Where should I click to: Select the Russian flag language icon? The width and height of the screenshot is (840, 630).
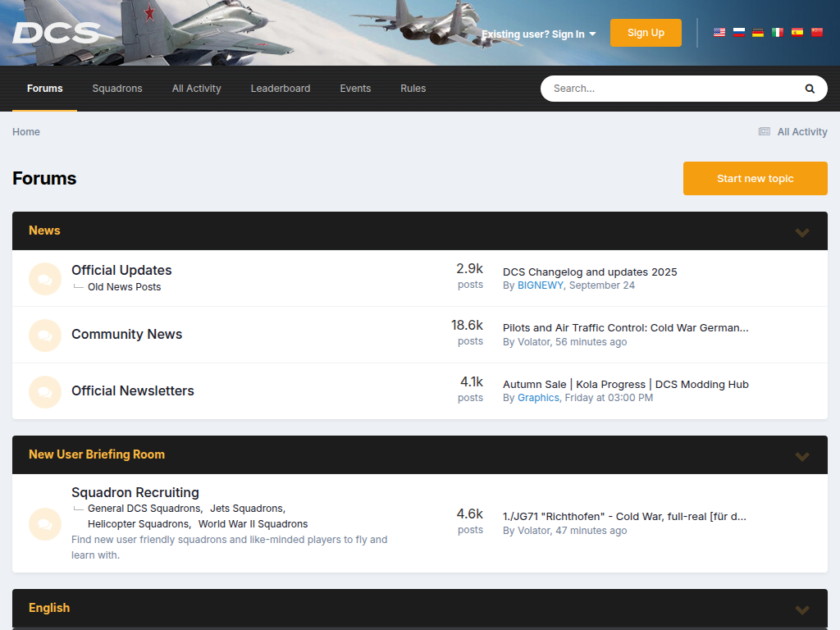pyautogui.click(x=738, y=33)
